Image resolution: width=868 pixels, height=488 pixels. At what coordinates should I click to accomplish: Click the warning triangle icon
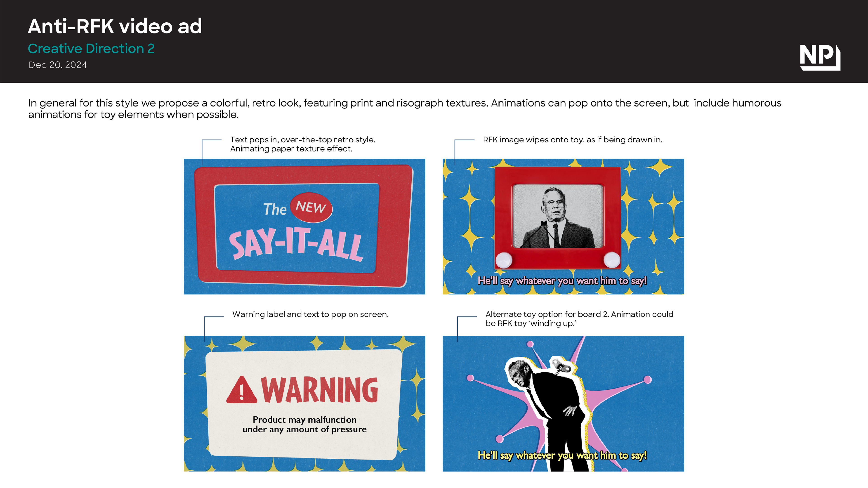242,390
